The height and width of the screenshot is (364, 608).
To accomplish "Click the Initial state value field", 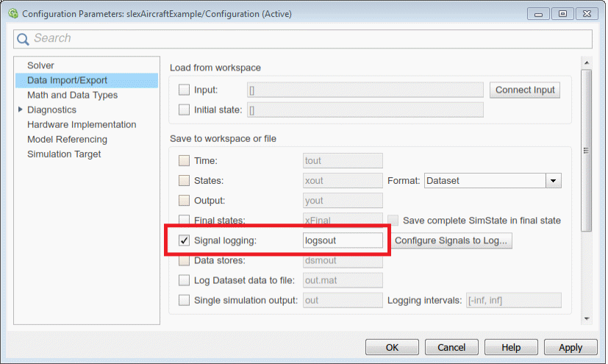I will click(365, 110).
